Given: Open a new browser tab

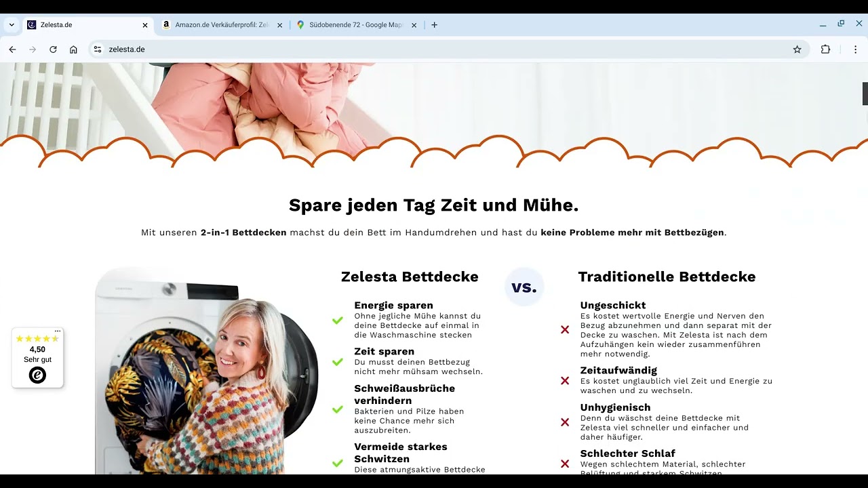Looking at the screenshot, I should [x=434, y=25].
